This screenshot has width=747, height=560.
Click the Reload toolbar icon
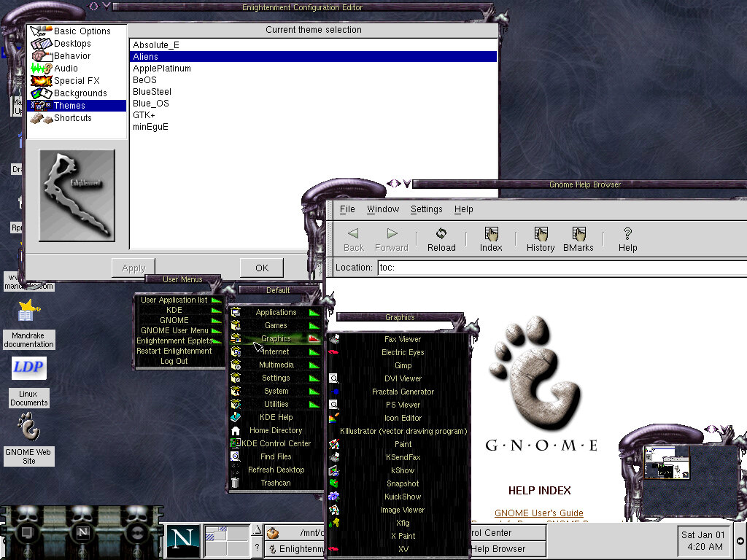pos(441,239)
